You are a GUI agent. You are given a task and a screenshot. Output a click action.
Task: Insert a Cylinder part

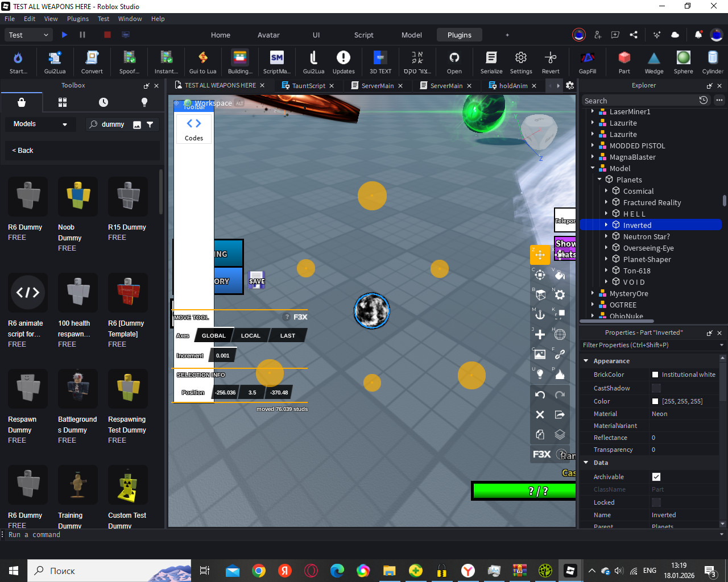pyautogui.click(x=713, y=62)
